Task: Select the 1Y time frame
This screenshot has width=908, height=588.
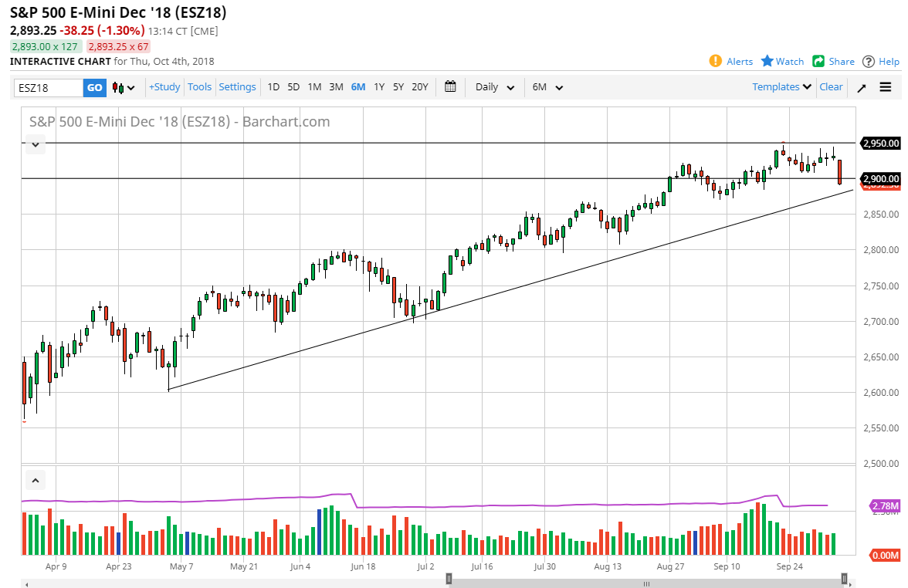Action: pos(379,87)
